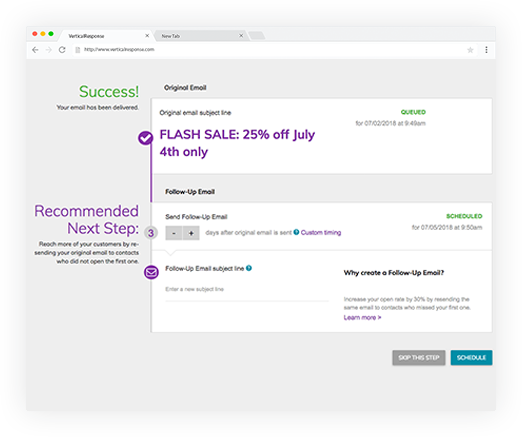
Task: Click the browser back arrow
Action: (x=35, y=50)
